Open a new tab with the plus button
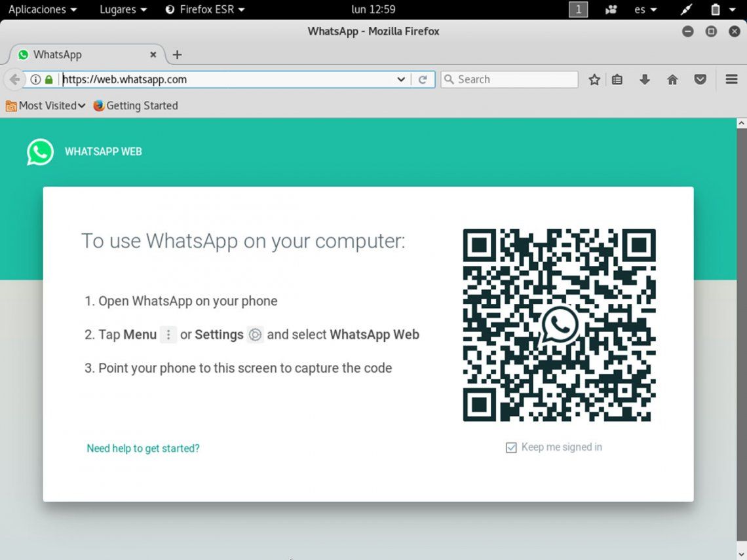The width and height of the screenshot is (747, 560). point(177,55)
